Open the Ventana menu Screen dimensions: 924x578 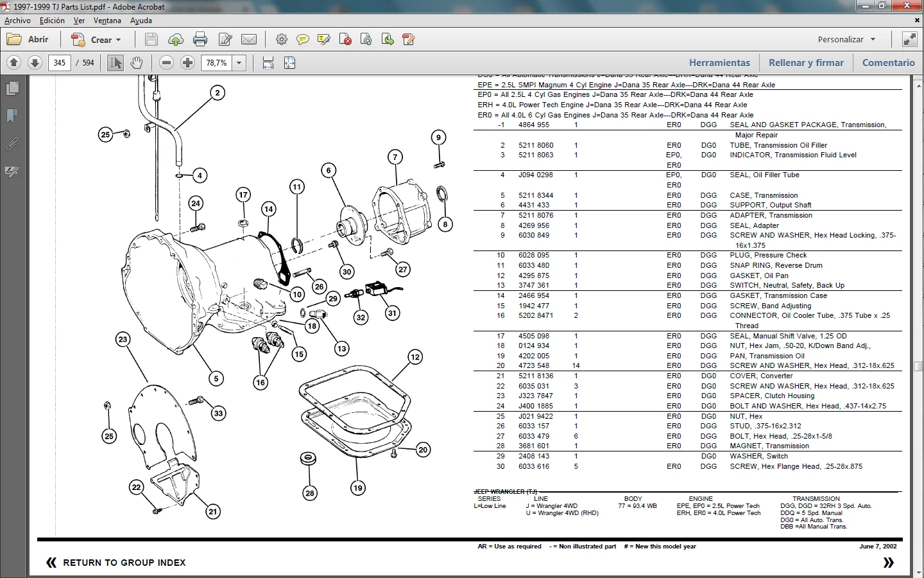[107, 21]
